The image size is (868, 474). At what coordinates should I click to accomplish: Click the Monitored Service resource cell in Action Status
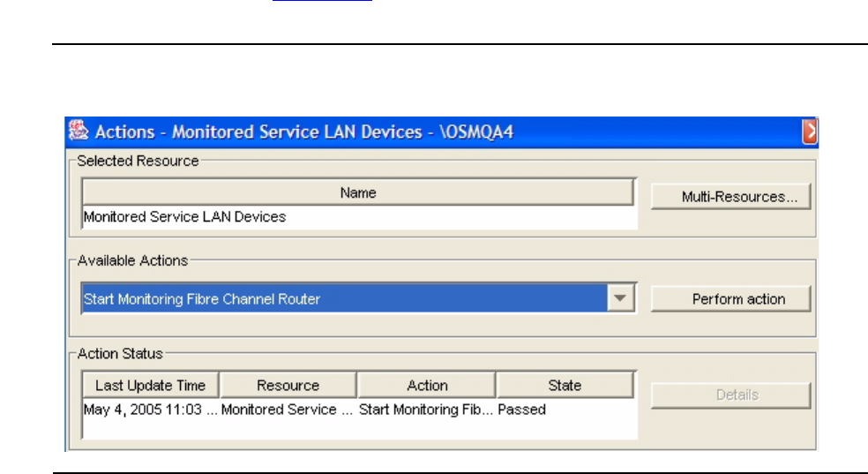coord(286,410)
